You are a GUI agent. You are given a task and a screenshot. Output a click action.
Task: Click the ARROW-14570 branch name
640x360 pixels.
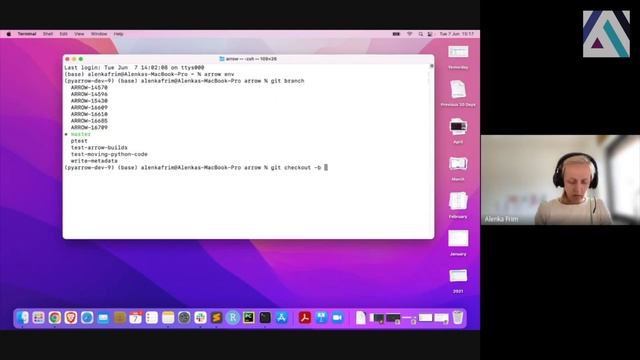pyautogui.click(x=89, y=88)
